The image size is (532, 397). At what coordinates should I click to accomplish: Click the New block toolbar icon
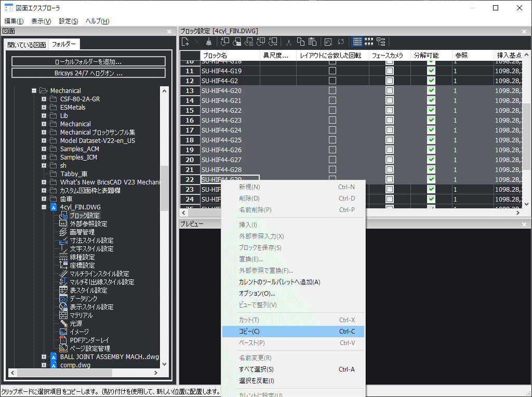pyautogui.click(x=185, y=42)
